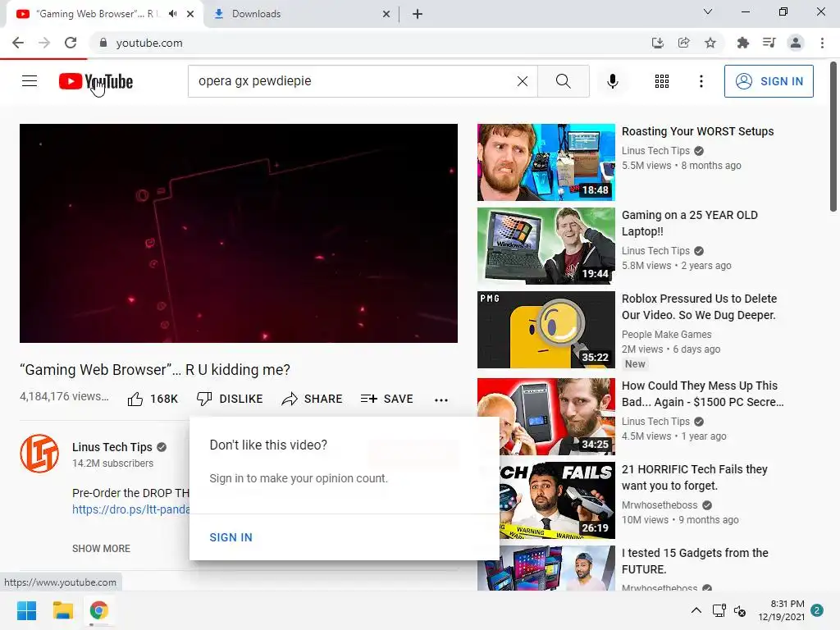This screenshot has height=630, width=840.
Task: Install YouTube app from address bar icon
Action: [657, 43]
